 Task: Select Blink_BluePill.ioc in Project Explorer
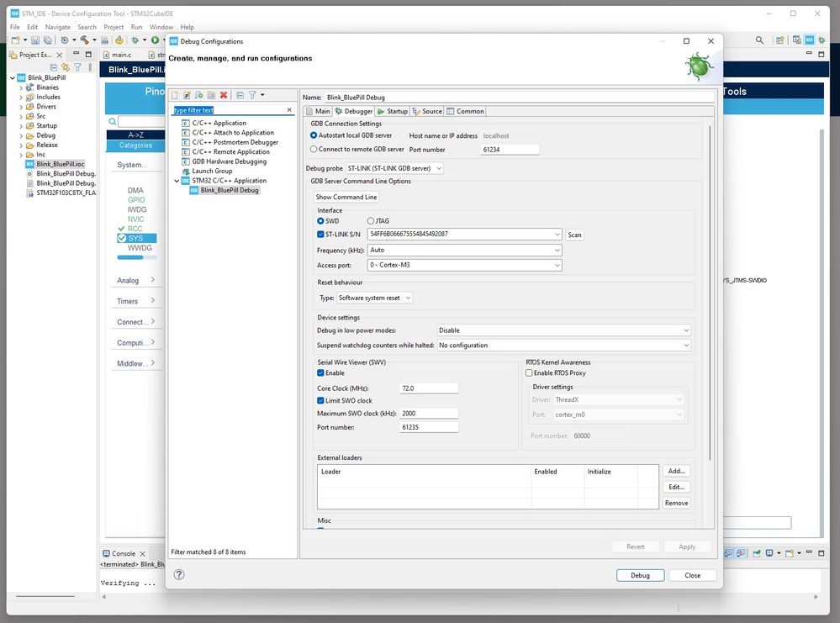click(x=60, y=164)
